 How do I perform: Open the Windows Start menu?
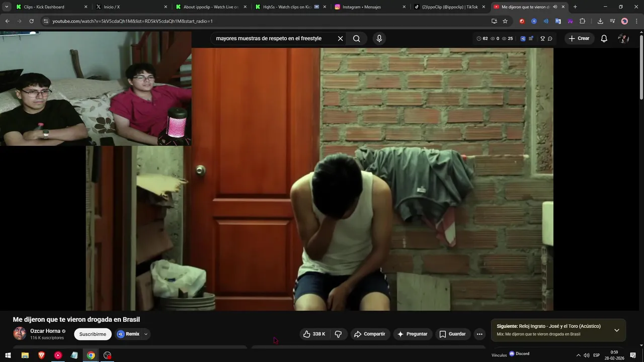[x=8, y=355]
